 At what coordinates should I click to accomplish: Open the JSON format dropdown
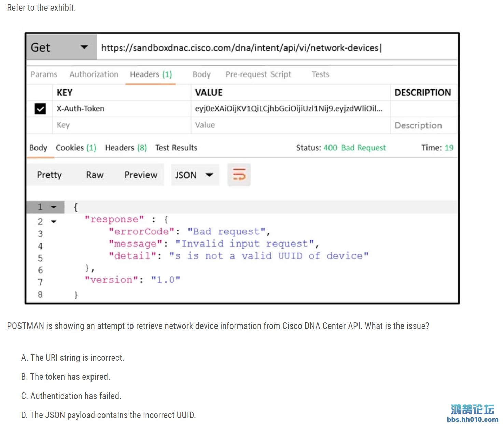195,175
